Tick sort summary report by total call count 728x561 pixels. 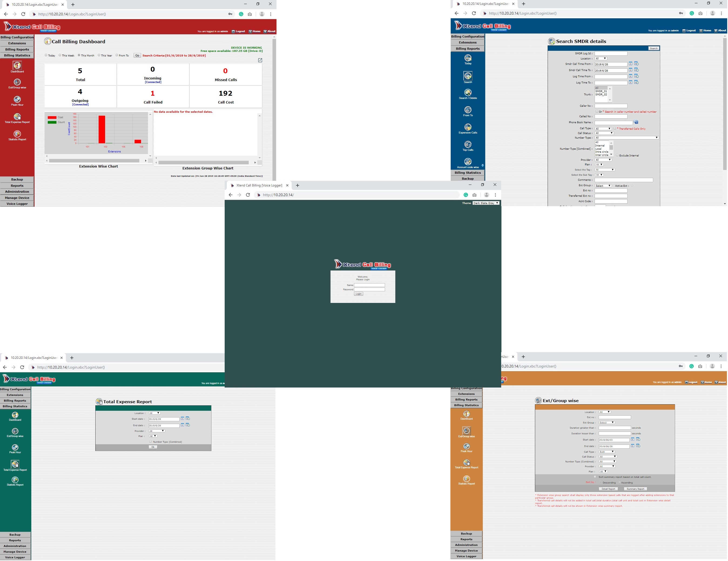pos(595,477)
